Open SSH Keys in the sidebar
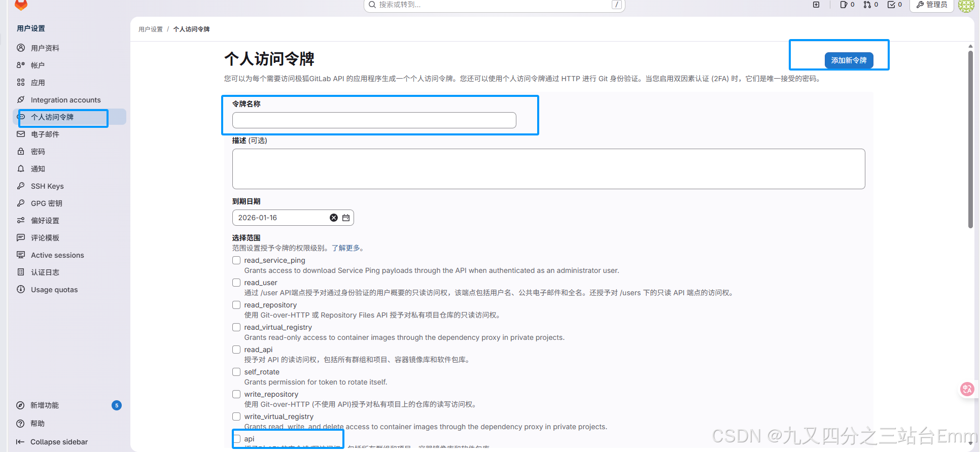 click(x=69, y=186)
